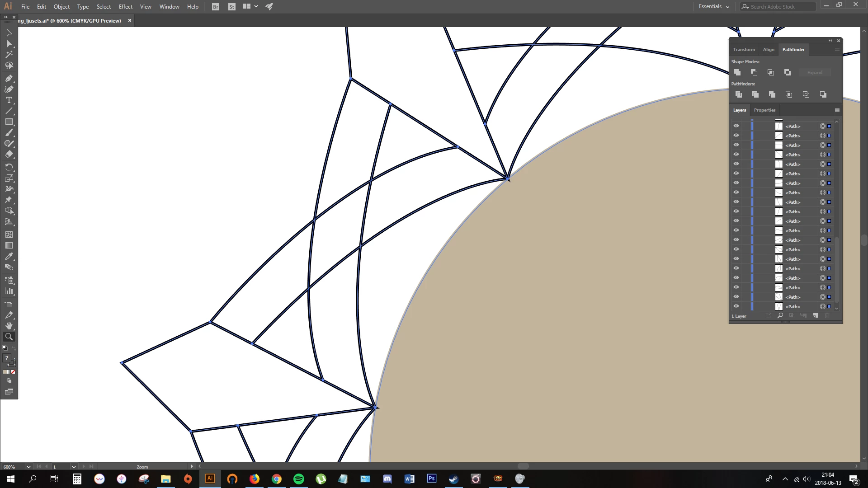Click Minus Front shape mode icon

pos(754,72)
